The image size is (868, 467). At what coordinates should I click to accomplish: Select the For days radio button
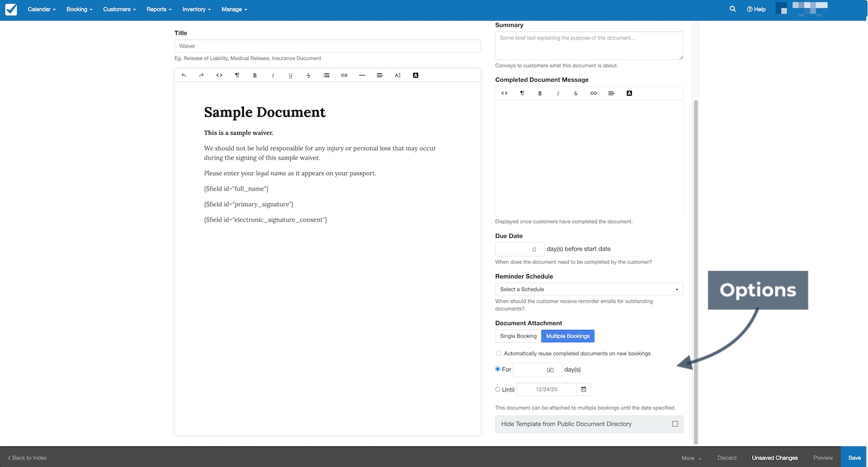coord(498,369)
